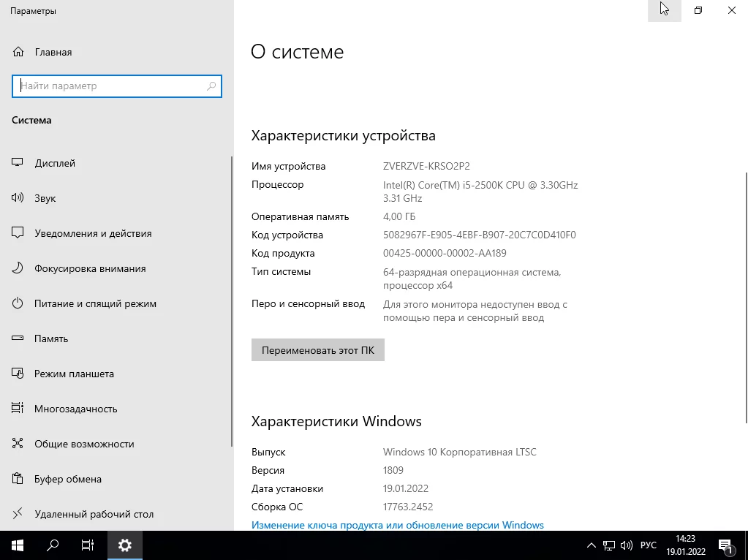The width and height of the screenshot is (748, 560).
Task: Click the Уведомления и действия icon
Action: point(17,232)
